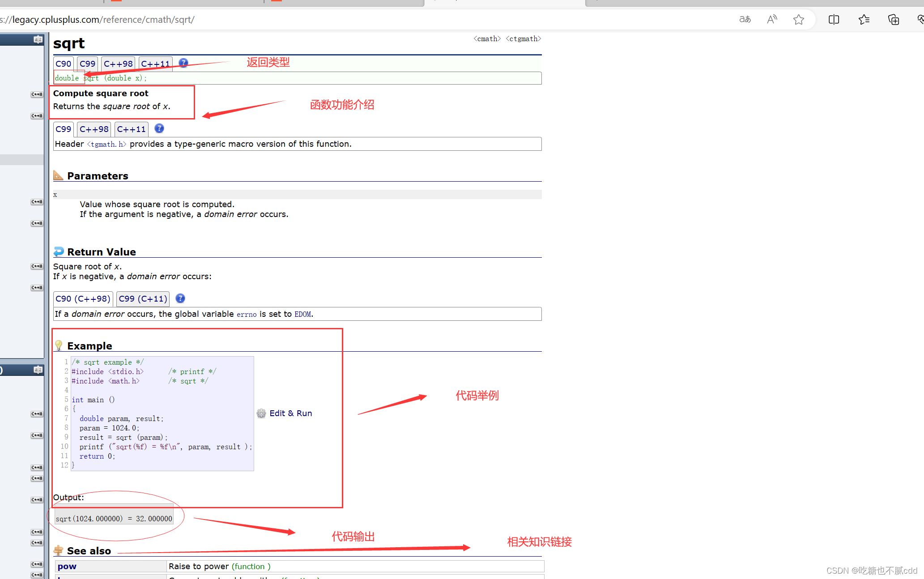Select the C99 prototype tab
This screenshot has width=924, height=579.
[x=88, y=64]
